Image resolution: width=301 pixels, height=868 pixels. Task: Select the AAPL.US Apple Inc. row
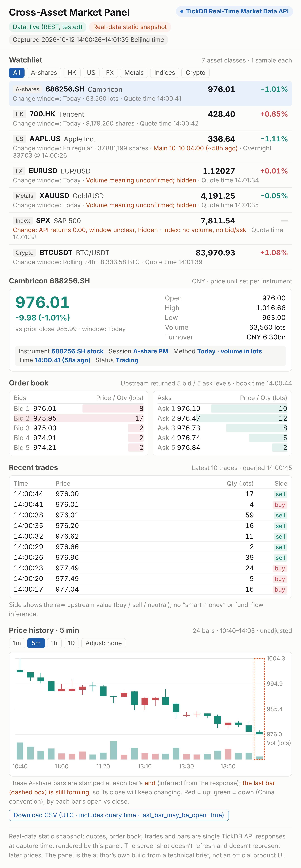[x=151, y=147]
